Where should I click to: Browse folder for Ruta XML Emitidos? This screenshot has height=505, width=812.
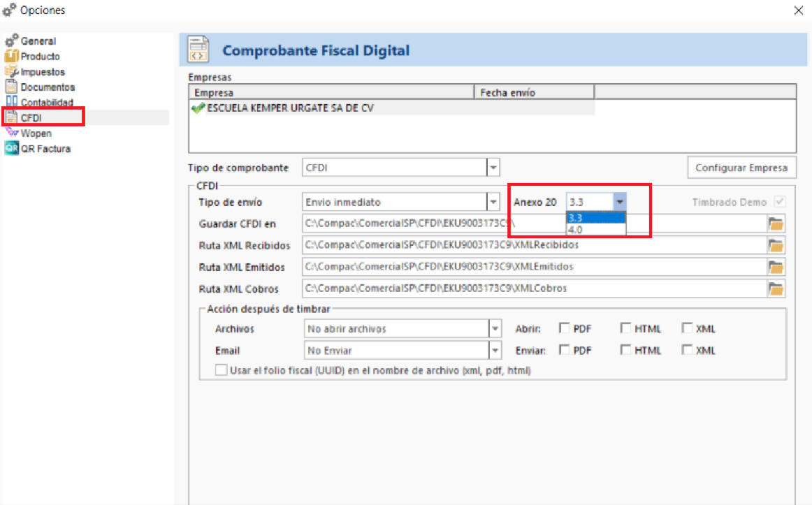tap(776, 268)
